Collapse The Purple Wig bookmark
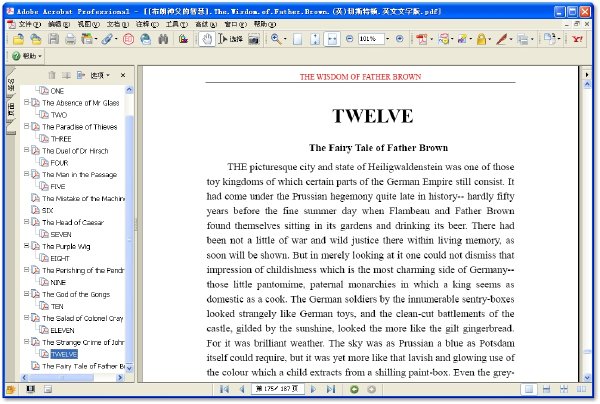Screen dimensions: 600x404 (x=26, y=246)
